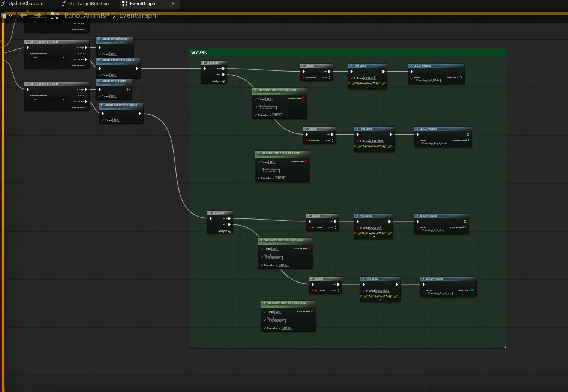This screenshot has height=392, width=568.
Task: Open the bookmarks icon in graph toolbar
Action: tap(4, 16)
